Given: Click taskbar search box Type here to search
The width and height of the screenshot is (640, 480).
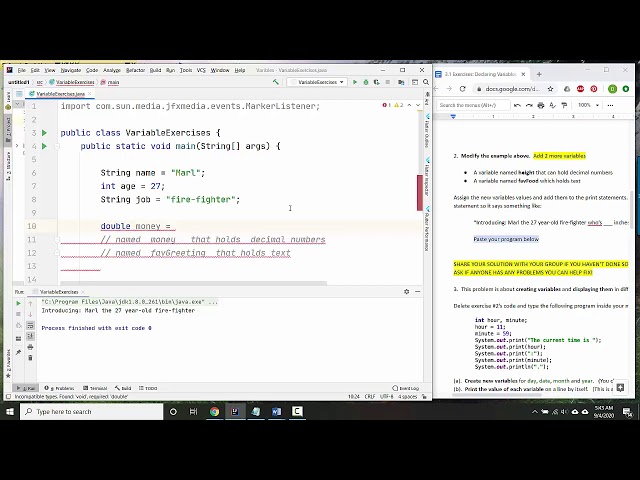Looking at the screenshot, I should click(x=91, y=411).
